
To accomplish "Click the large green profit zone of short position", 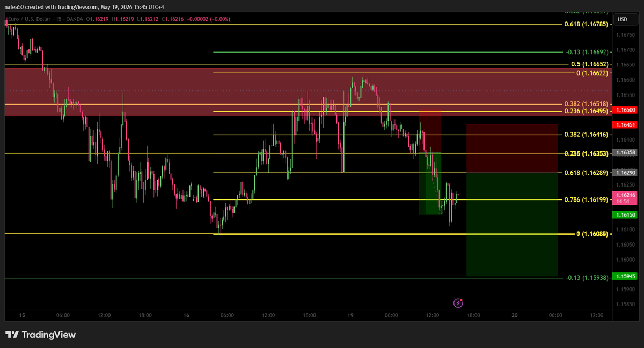I will click(x=512, y=224).
